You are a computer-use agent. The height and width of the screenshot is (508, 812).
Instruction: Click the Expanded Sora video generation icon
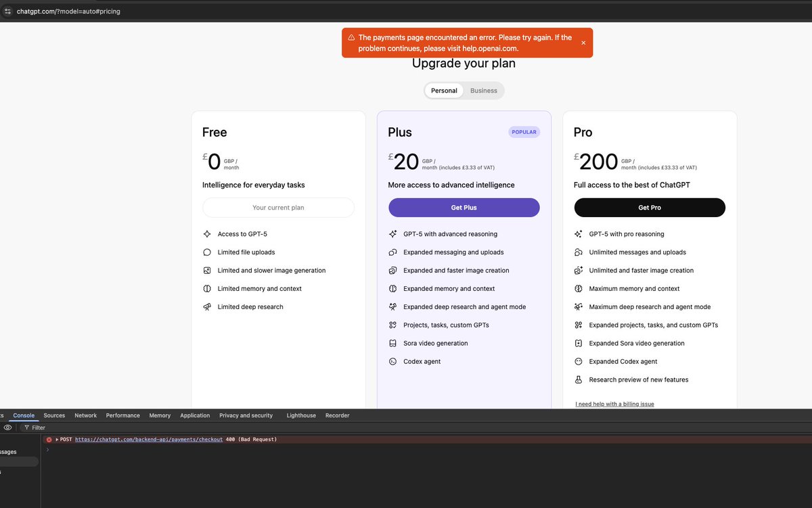579,344
